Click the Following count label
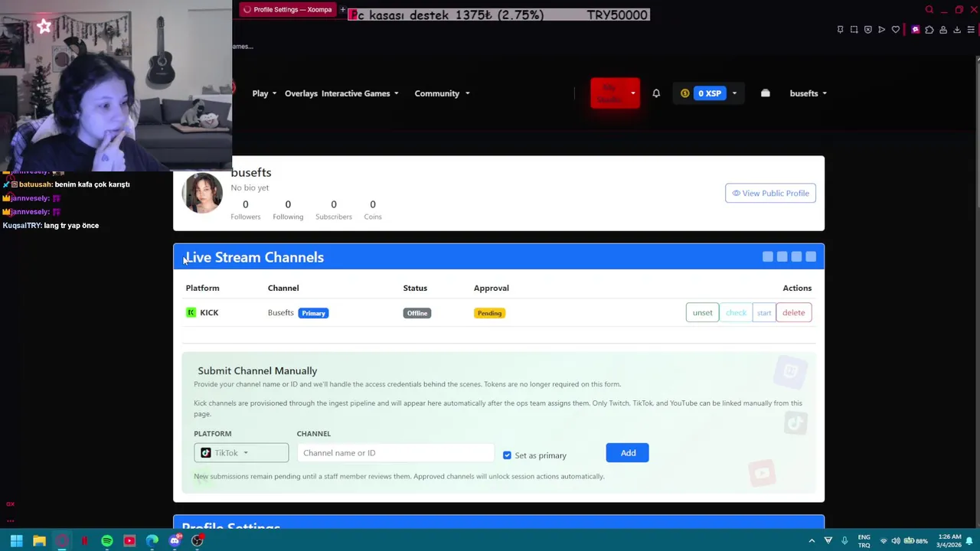The width and height of the screenshot is (980, 551). pyautogui.click(x=288, y=217)
